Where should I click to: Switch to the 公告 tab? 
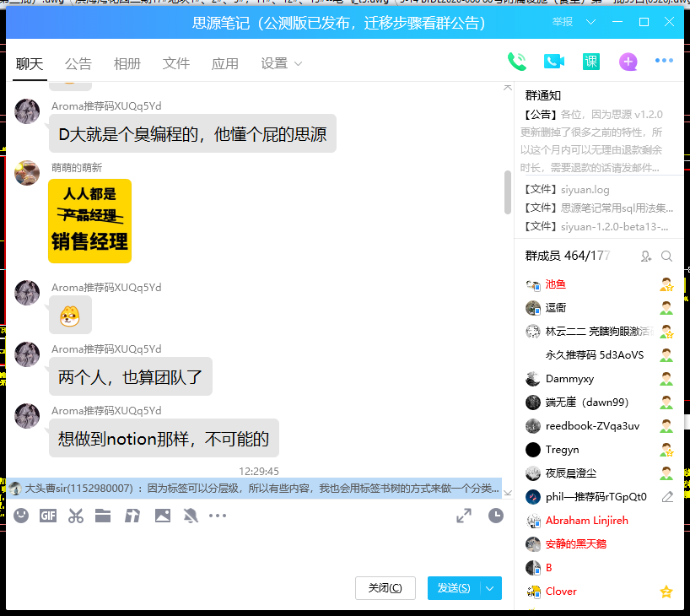[78, 64]
